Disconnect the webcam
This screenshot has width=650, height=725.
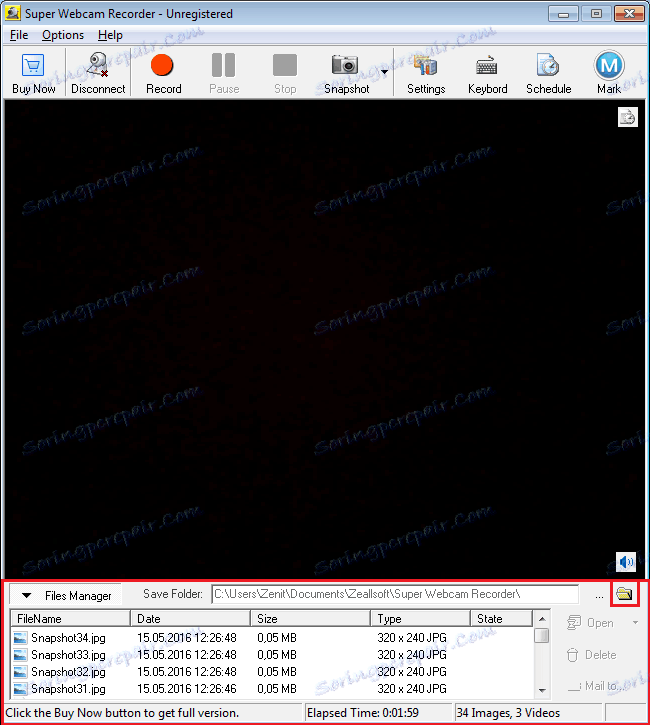click(98, 73)
